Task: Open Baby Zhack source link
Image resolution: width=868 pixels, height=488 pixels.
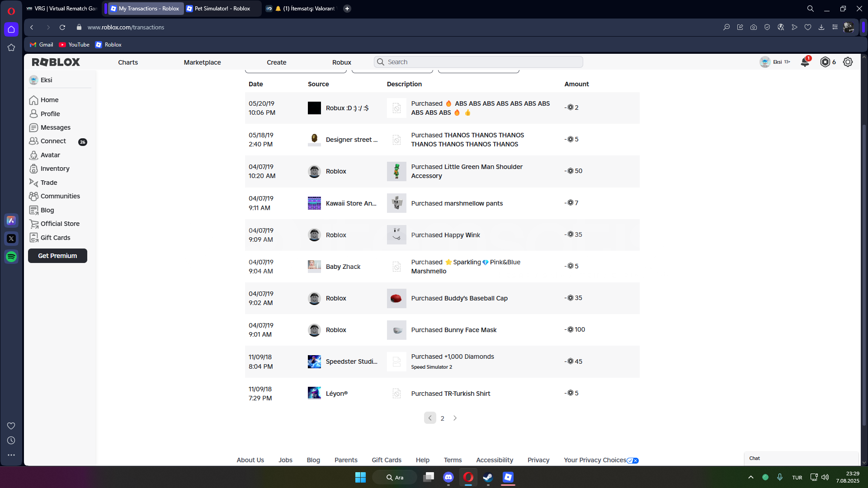Action: click(x=343, y=267)
